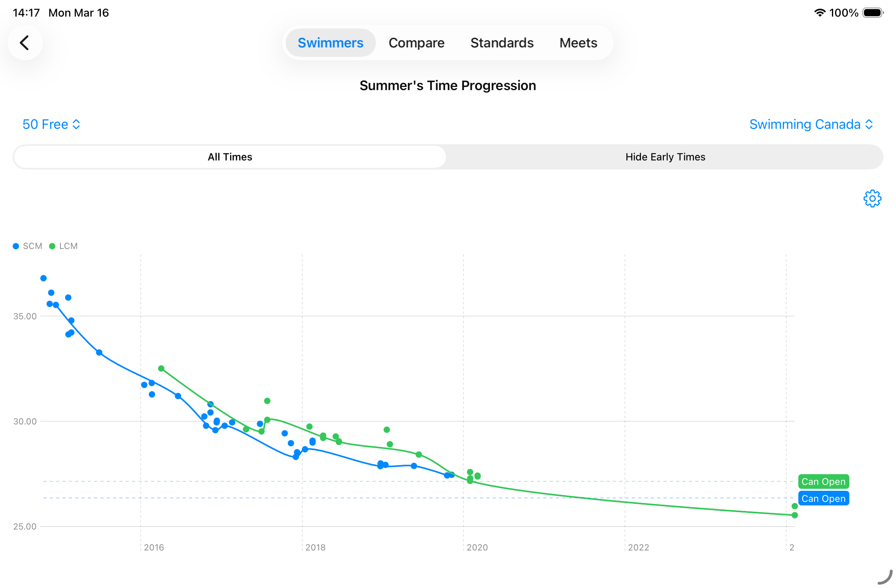Go to the Meets tab
The width and height of the screenshot is (896, 588).
[578, 43]
